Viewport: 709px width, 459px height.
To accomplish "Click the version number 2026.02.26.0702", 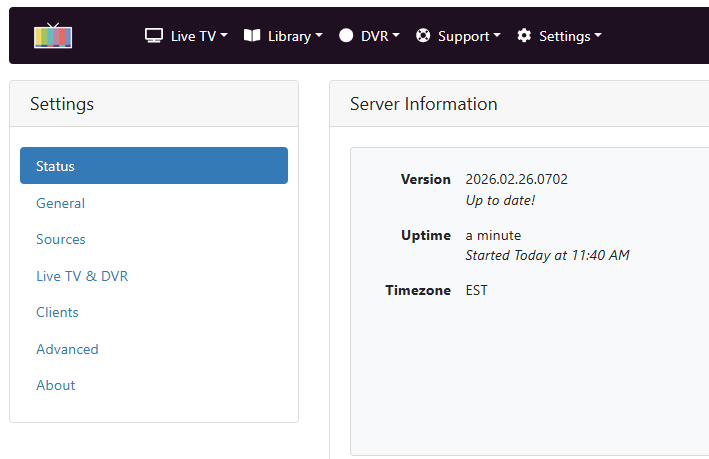I will (x=516, y=180).
